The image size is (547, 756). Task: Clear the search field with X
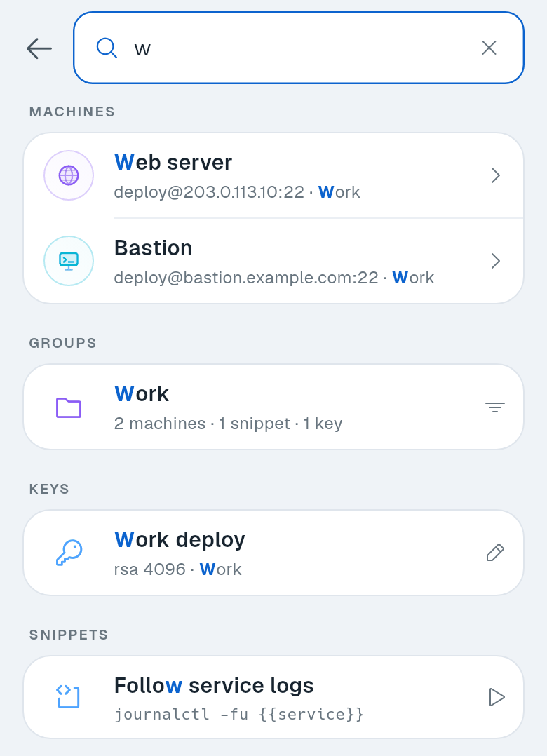[x=489, y=48]
